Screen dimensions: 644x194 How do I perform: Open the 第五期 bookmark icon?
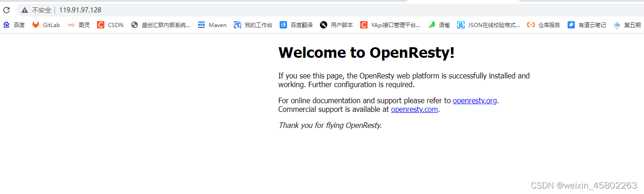(617, 25)
